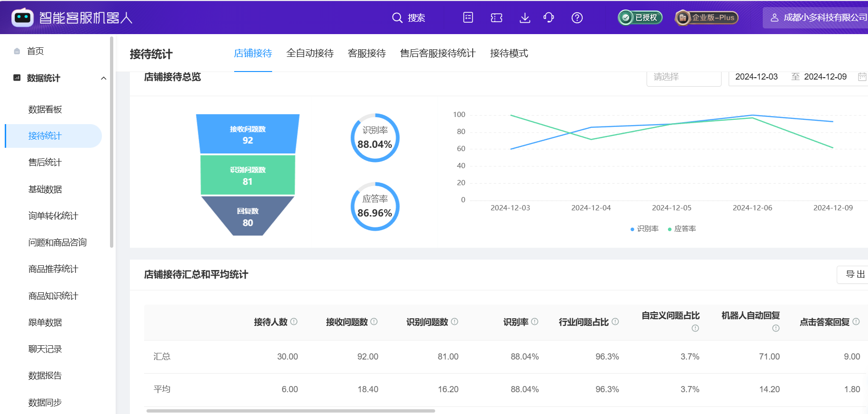Switch to the 客服接待 tab
The height and width of the screenshot is (414, 868).
pos(367,53)
